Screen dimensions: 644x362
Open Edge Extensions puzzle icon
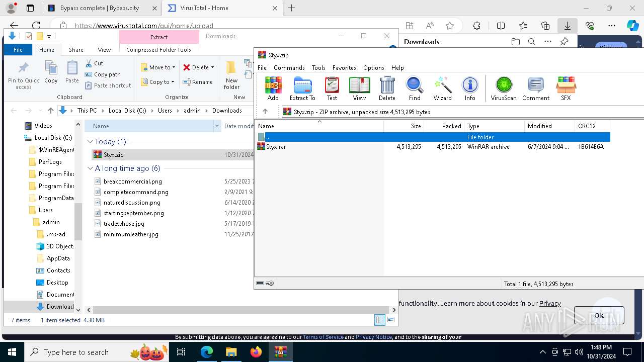(x=476, y=26)
